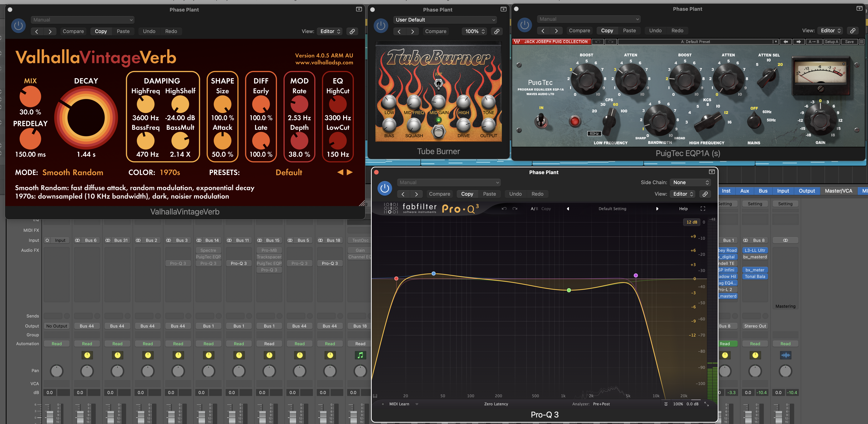Click Save in the Waves PuigTec toolbar
Screen dimensions: 868x424
[x=849, y=42]
